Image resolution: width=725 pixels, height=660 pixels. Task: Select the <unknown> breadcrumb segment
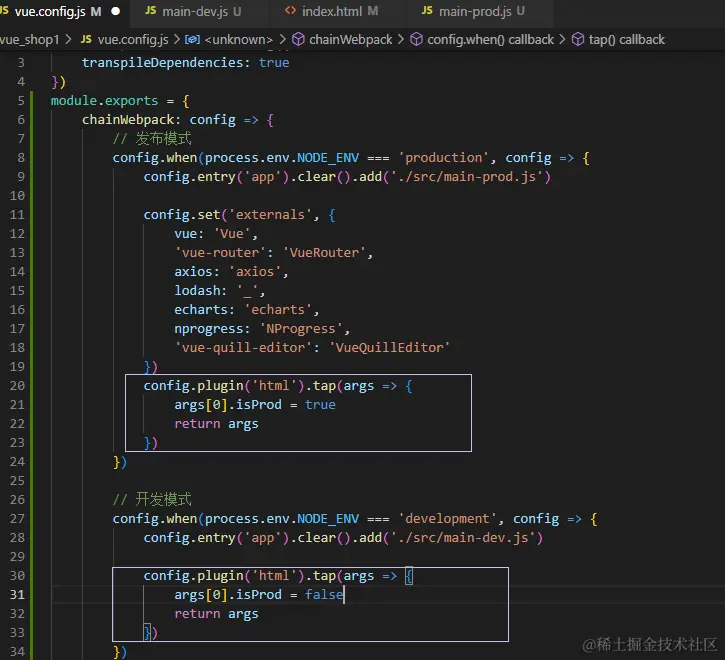coord(239,40)
